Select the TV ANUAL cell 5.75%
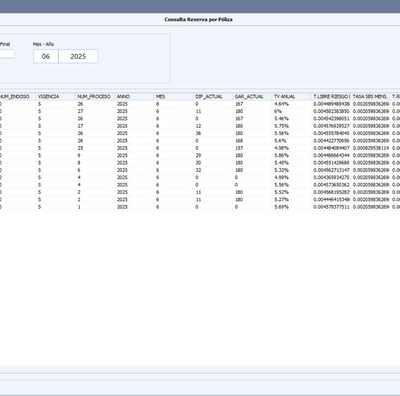 tap(281, 126)
